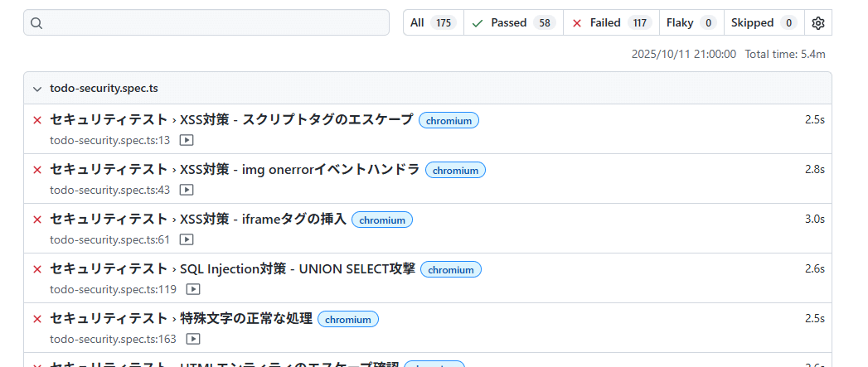Image resolution: width=868 pixels, height=367 pixels.
Task: Click chromium label on SQL Injection test
Action: tap(451, 270)
